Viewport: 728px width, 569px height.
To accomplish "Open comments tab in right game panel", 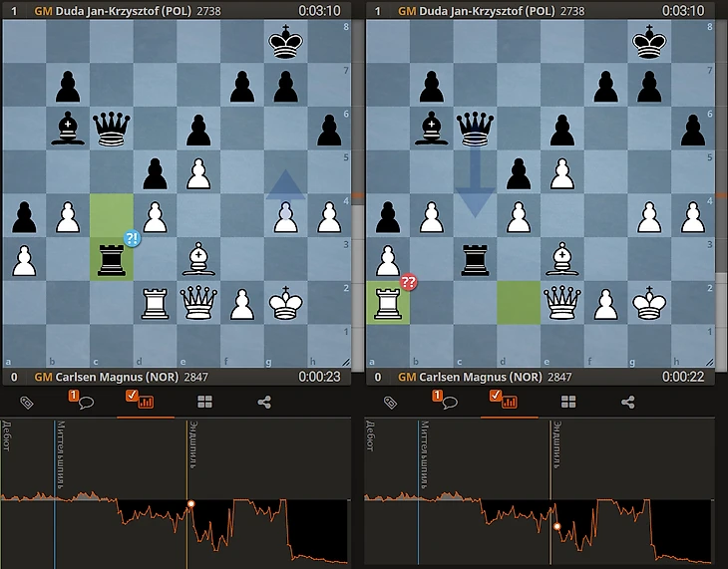I will pos(445,400).
